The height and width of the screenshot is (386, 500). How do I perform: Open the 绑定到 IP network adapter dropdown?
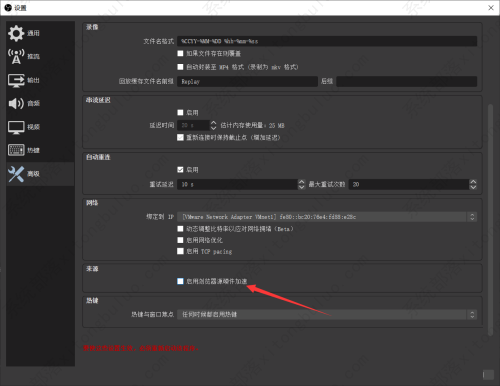click(x=327, y=217)
